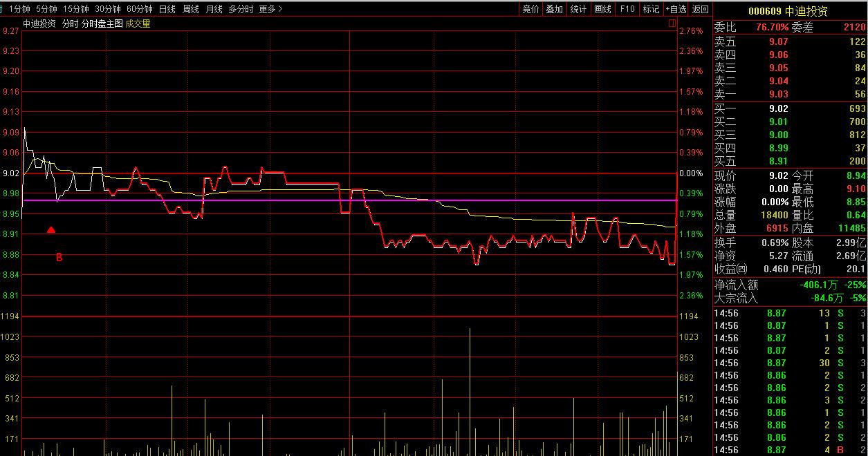Click the 14:56 trade with volume 13
This screenshot has height=456, width=868.
coord(791,313)
